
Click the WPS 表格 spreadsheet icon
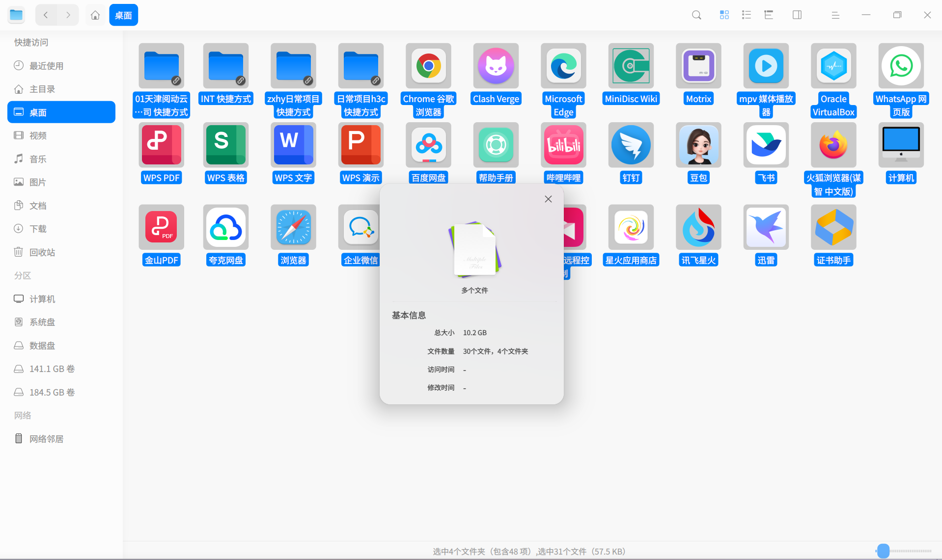tap(226, 145)
